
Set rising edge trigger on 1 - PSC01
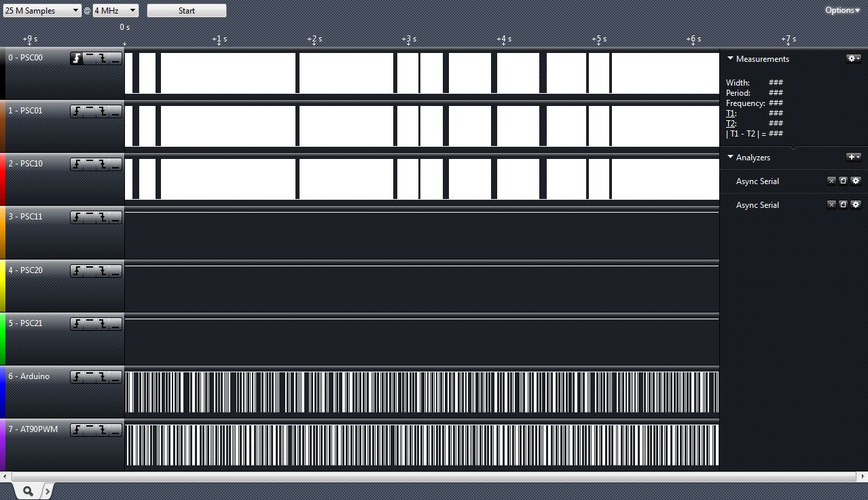click(77, 111)
